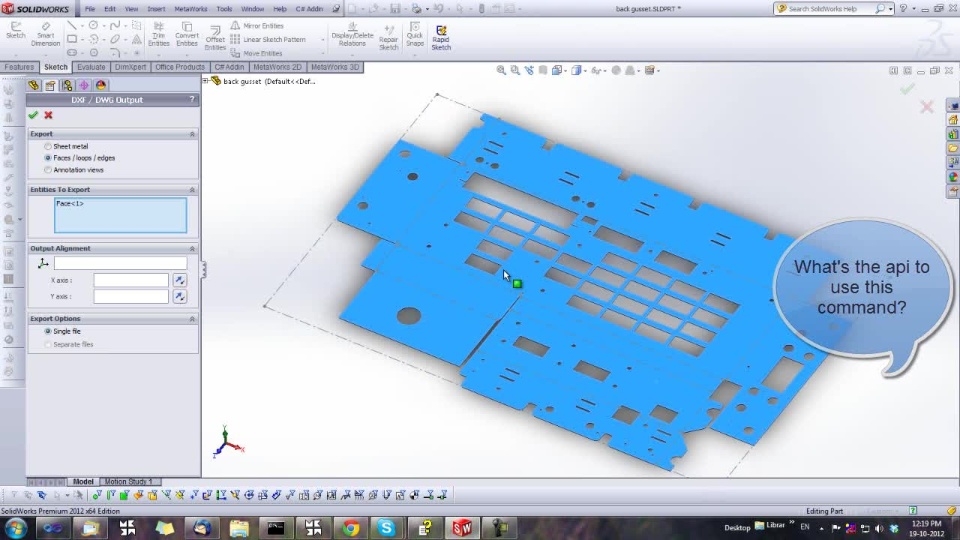Collapse the Export section
This screenshot has width=960, height=540.
coord(192,133)
